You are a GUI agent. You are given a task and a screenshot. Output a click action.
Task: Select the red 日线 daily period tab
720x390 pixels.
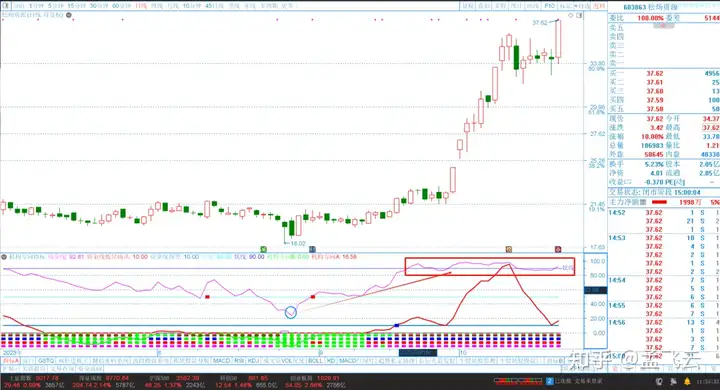[x=141, y=6]
